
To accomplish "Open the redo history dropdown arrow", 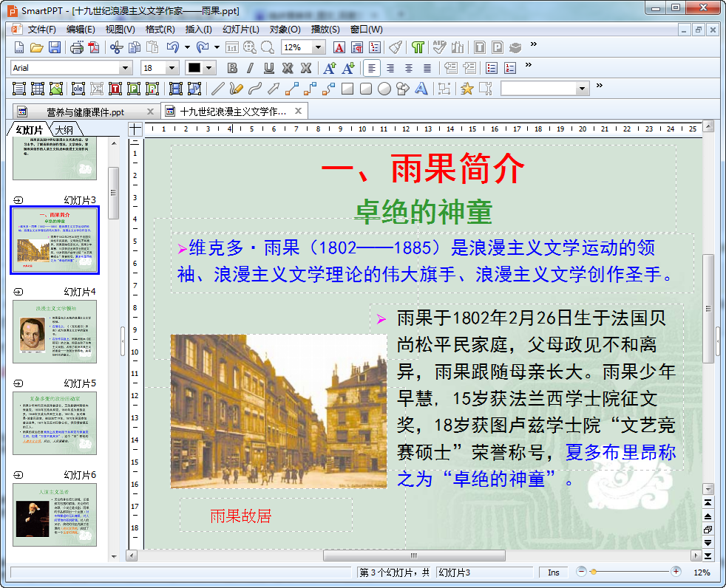I will coord(217,47).
